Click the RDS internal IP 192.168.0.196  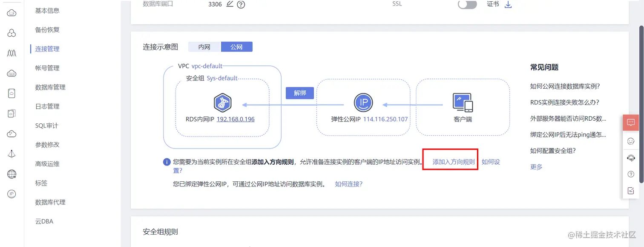pyautogui.click(x=236, y=119)
